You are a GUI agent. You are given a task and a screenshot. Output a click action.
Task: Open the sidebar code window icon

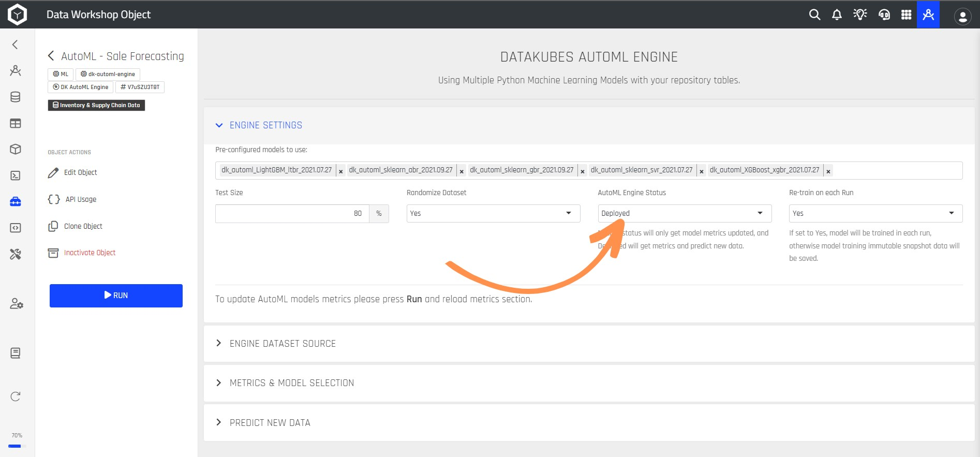[16, 228]
